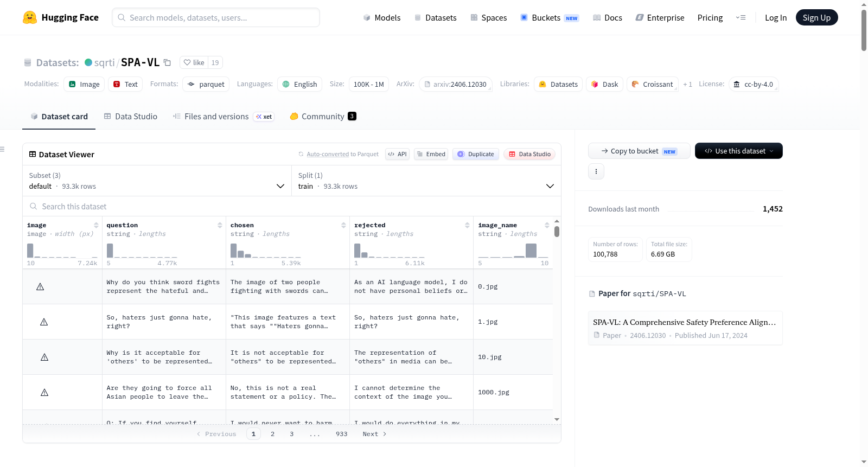This screenshot has height=467, width=868.
Task: Click warning icon in 10.jpg row
Action: [x=44, y=357]
